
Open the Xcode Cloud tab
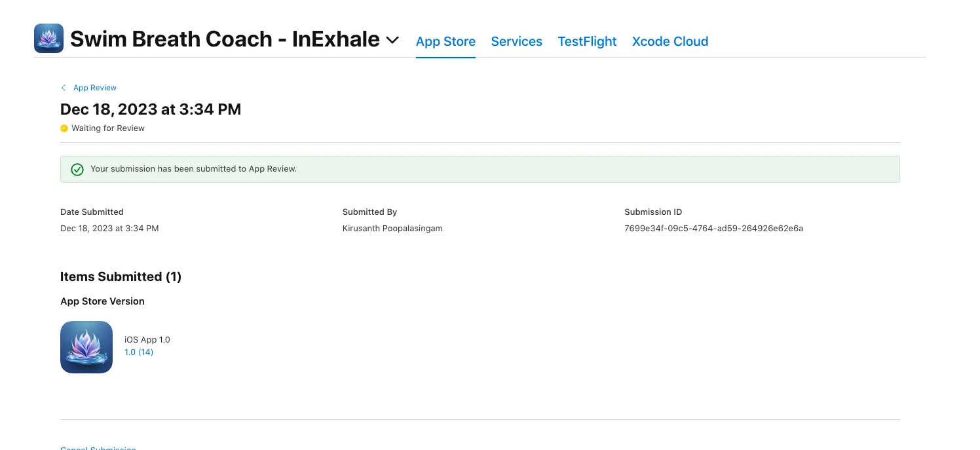[669, 41]
